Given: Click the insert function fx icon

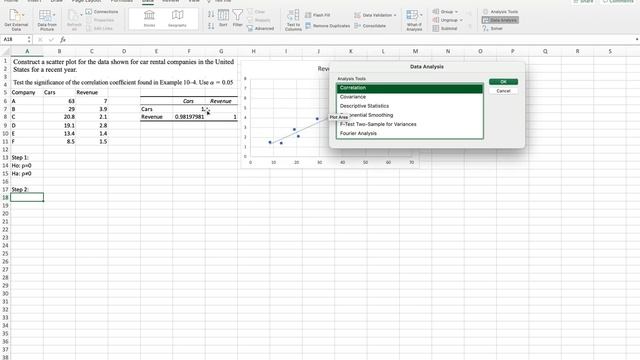Looking at the screenshot, I should [63, 40].
